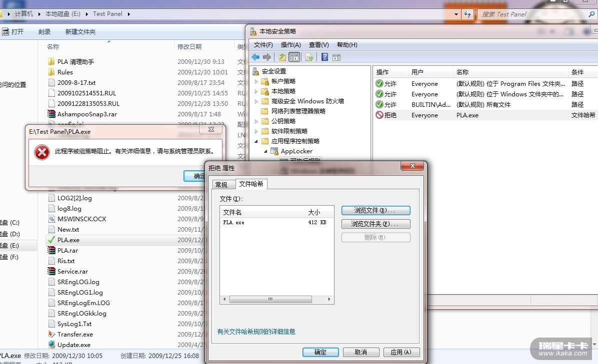This screenshot has height=364, width=598.
Task: Confirm dialog with 确定 button in properties
Action: pyautogui.click(x=320, y=352)
